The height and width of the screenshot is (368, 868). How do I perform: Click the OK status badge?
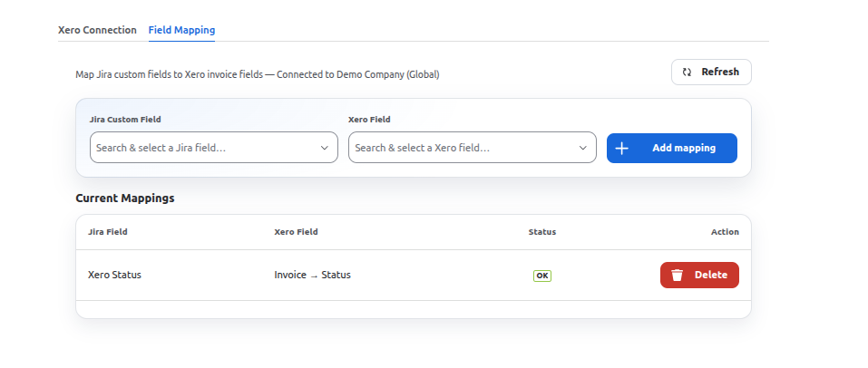point(542,276)
